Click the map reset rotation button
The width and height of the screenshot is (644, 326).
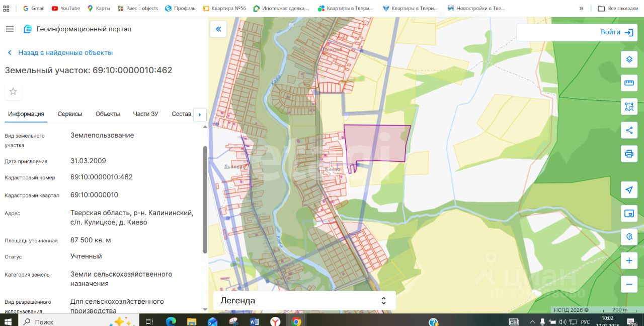coord(629,237)
